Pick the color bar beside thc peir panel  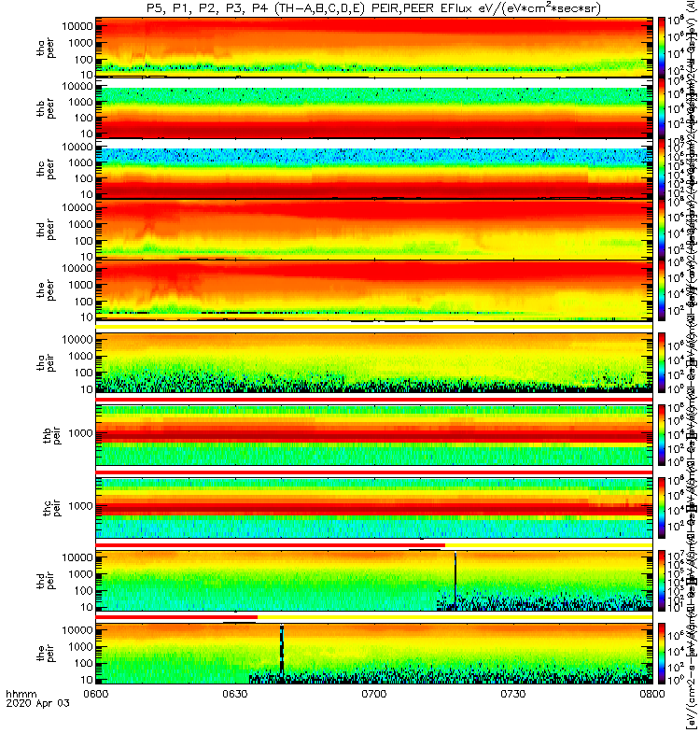coord(662,508)
